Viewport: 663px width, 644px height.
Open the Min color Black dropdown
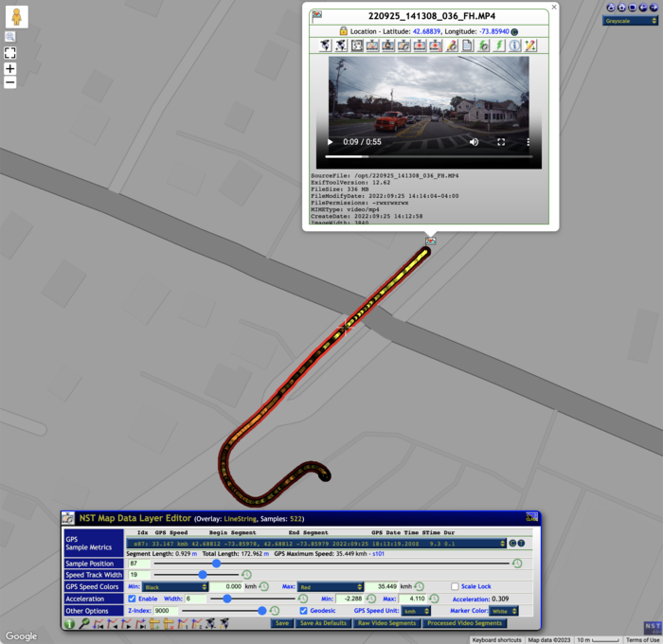click(174, 587)
